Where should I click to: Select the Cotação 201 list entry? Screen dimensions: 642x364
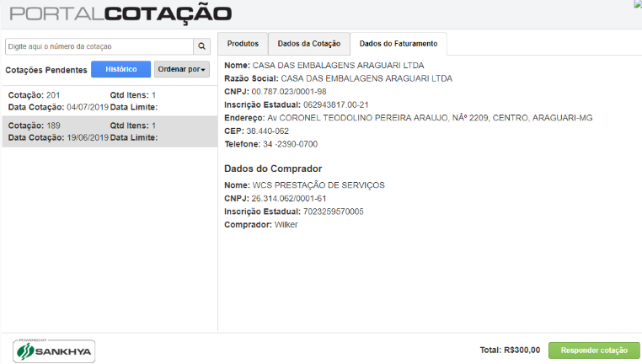pyautogui.click(x=110, y=101)
